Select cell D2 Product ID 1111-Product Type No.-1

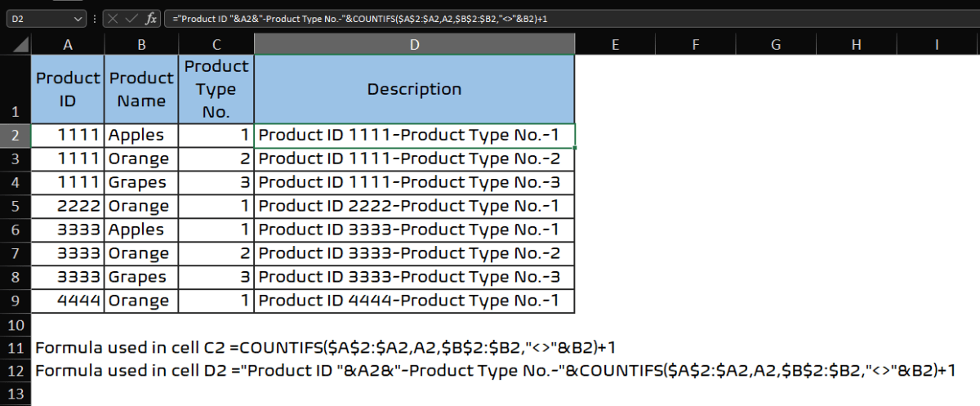click(x=415, y=136)
